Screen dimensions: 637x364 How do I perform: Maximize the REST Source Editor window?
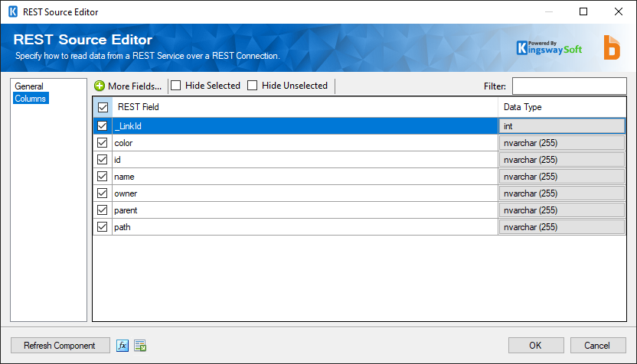(583, 11)
